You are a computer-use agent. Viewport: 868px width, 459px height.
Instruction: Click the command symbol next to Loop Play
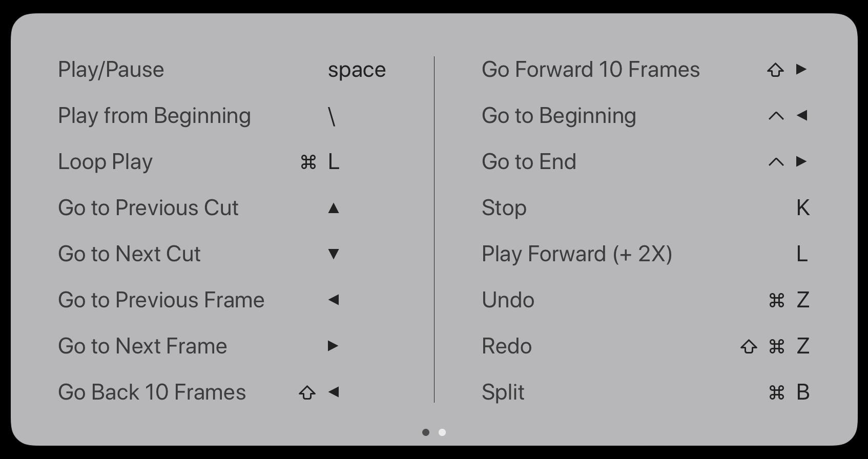tap(308, 162)
